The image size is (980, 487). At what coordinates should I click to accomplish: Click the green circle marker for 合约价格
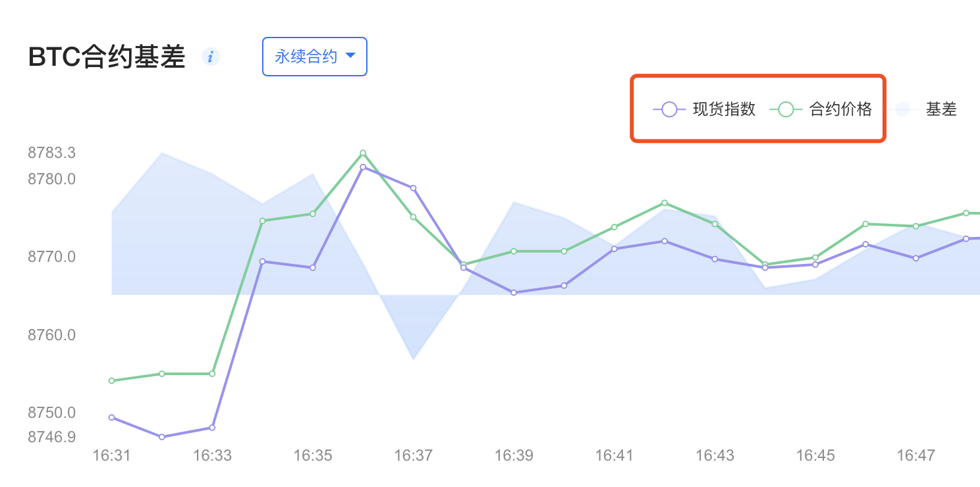(x=786, y=109)
